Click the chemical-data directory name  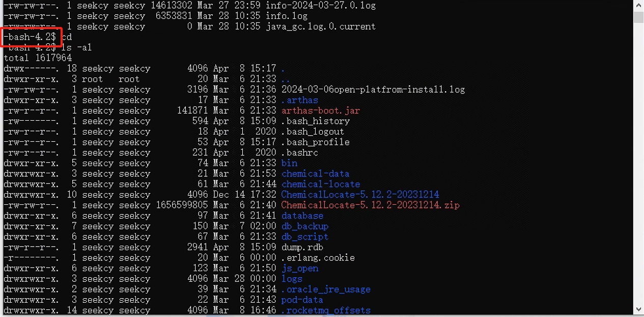click(x=315, y=173)
